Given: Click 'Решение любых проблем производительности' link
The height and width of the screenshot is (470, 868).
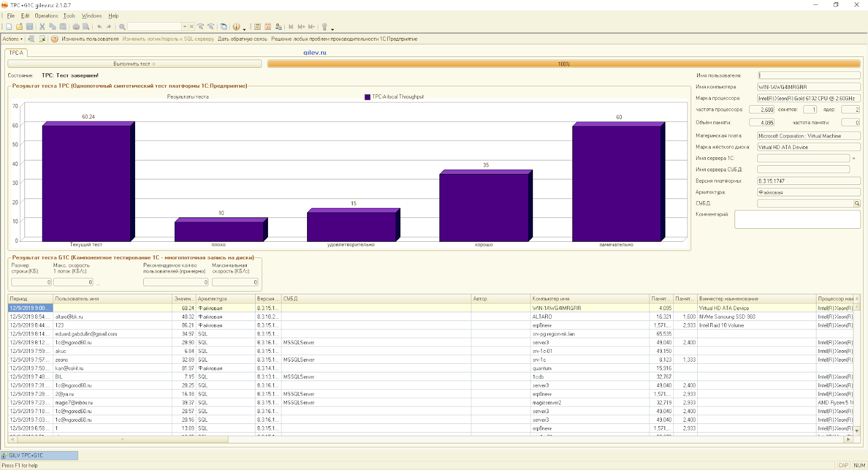Looking at the screenshot, I should [x=344, y=39].
